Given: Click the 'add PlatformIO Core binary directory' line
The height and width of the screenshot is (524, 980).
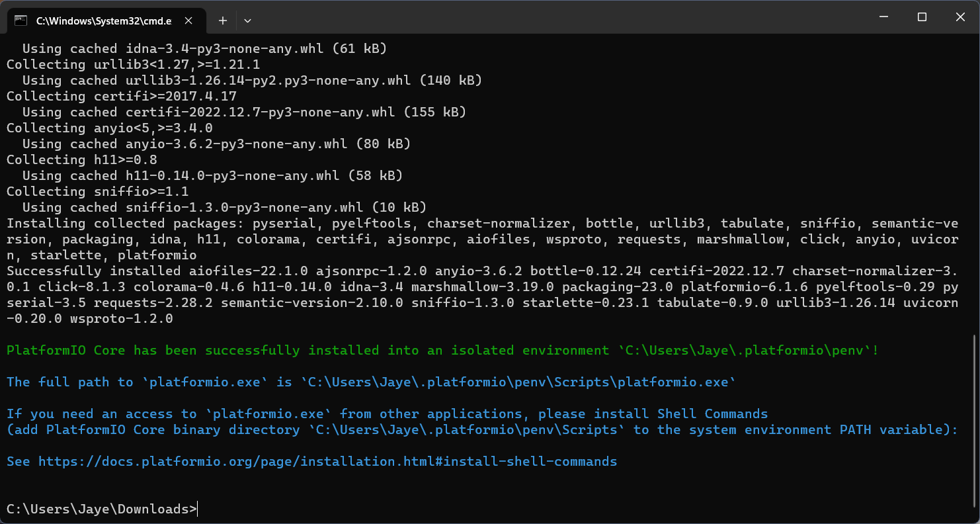Looking at the screenshot, I should click(x=482, y=429).
